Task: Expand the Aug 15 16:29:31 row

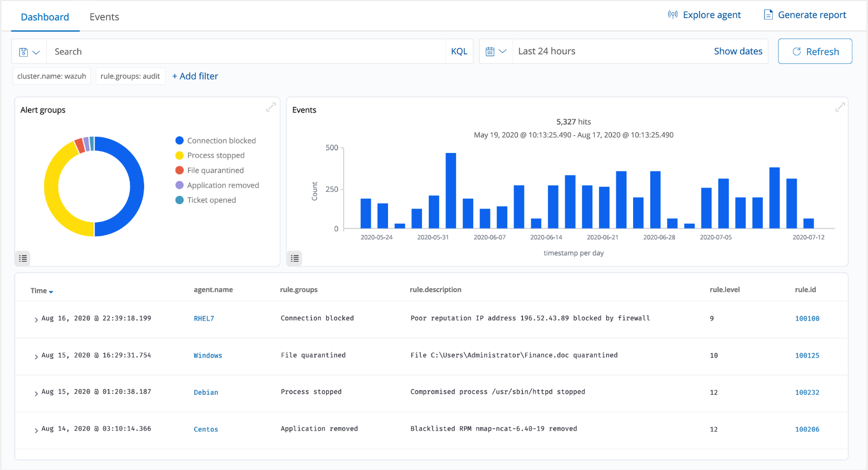Action: click(36, 357)
